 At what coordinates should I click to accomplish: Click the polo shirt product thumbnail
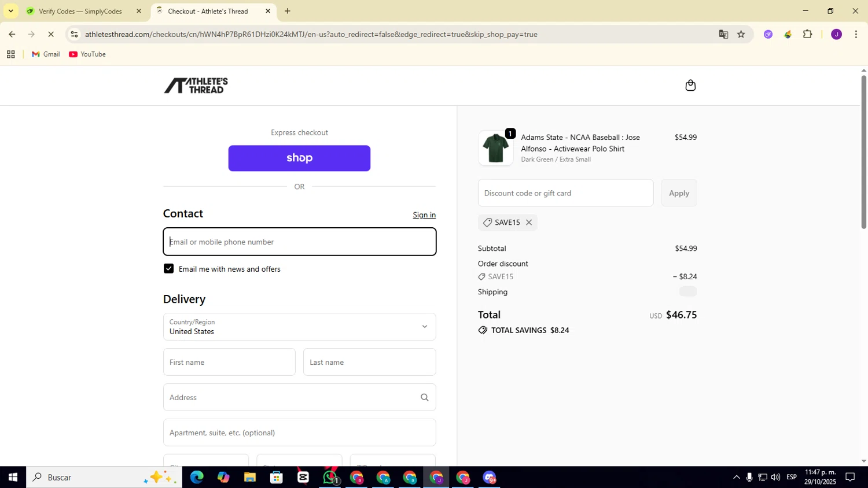coord(496,148)
